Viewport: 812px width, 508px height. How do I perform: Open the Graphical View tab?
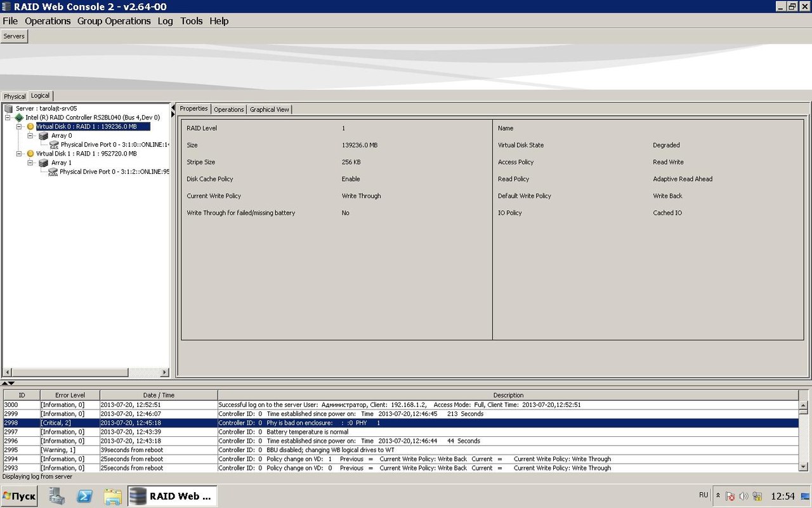(270, 109)
